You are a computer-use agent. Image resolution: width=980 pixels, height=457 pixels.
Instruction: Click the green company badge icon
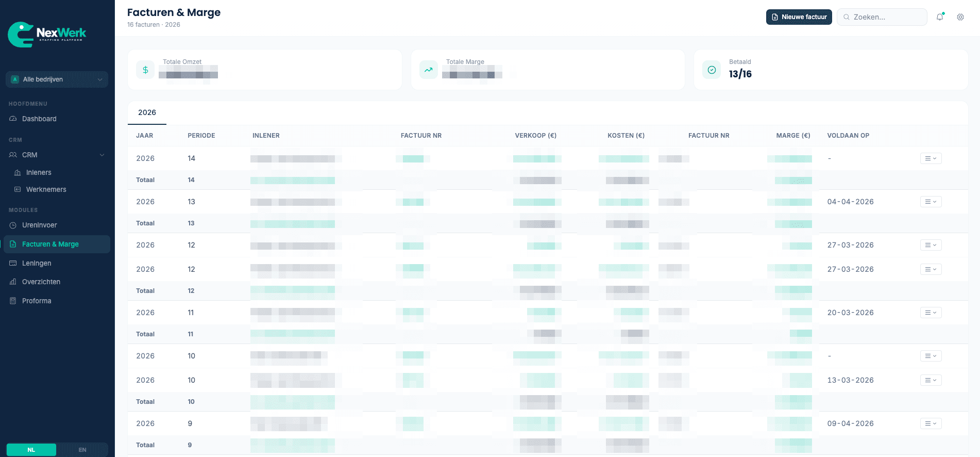tap(15, 79)
